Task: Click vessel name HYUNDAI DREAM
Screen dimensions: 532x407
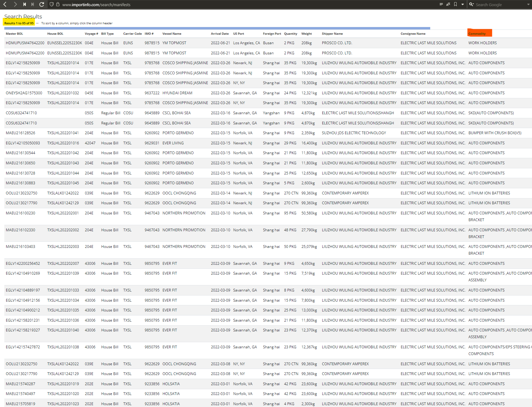Action: coord(177,93)
